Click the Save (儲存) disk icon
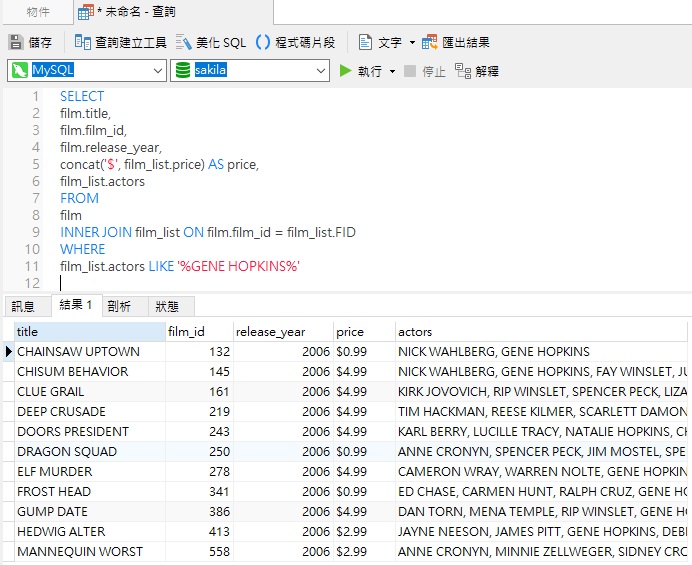 (16, 42)
